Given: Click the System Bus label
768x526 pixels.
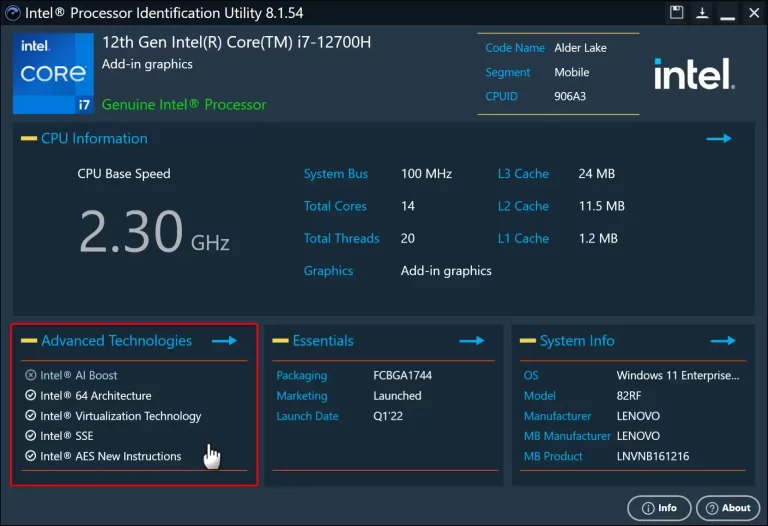Looking at the screenshot, I should (x=336, y=174).
